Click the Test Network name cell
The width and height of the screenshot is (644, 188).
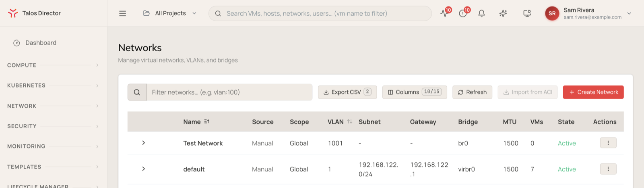(x=203, y=143)
